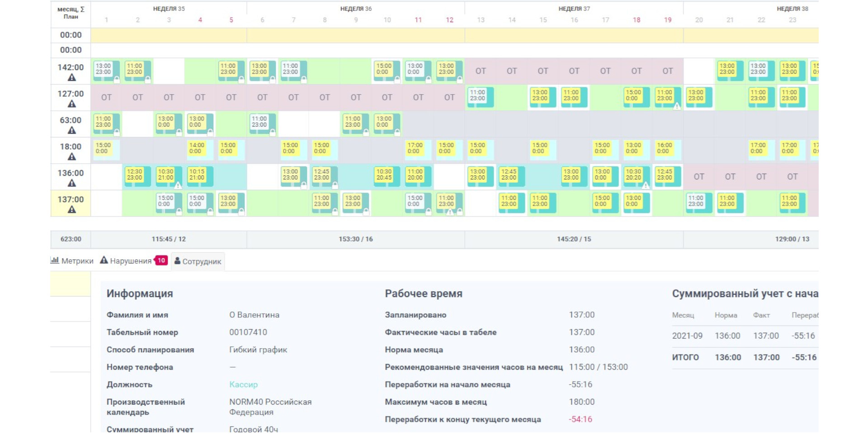
Task: Click the warning triangle under 127:00
Action: pos(71,104)
